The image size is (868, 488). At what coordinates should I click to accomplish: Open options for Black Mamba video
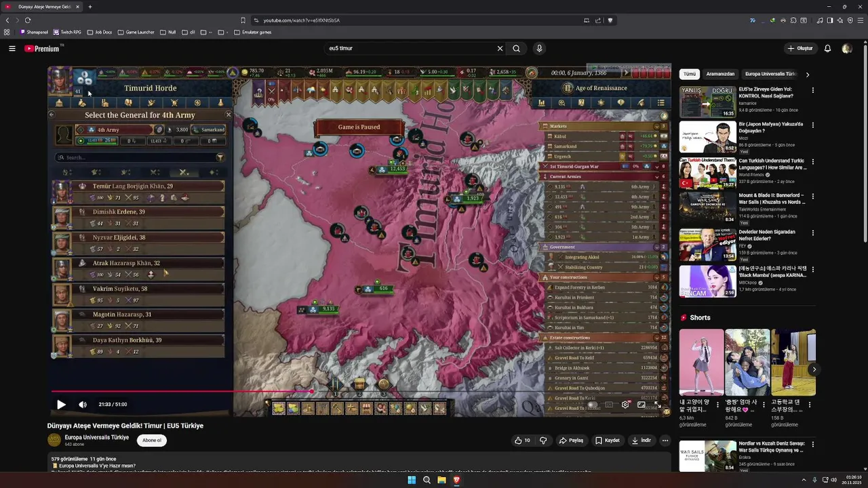813,268
